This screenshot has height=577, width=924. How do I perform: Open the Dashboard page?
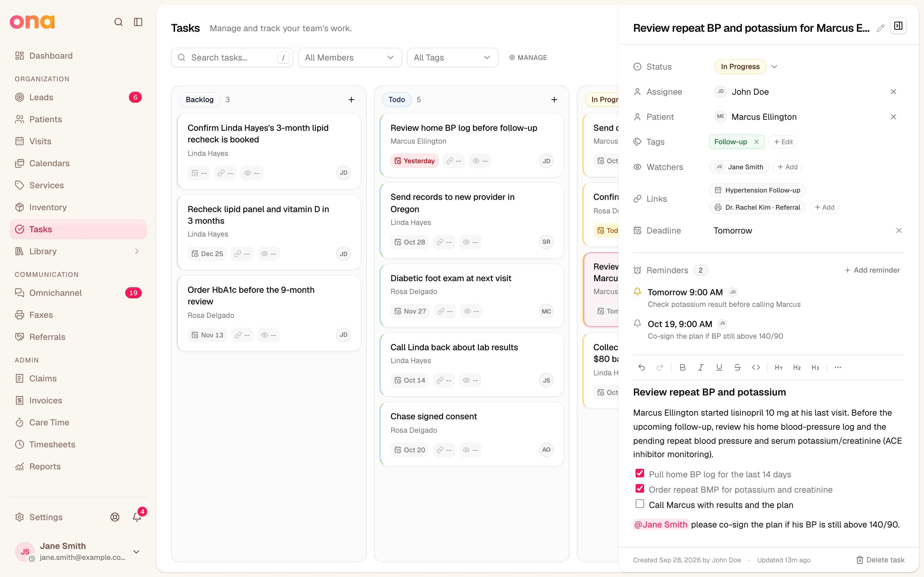click(78, 56)
